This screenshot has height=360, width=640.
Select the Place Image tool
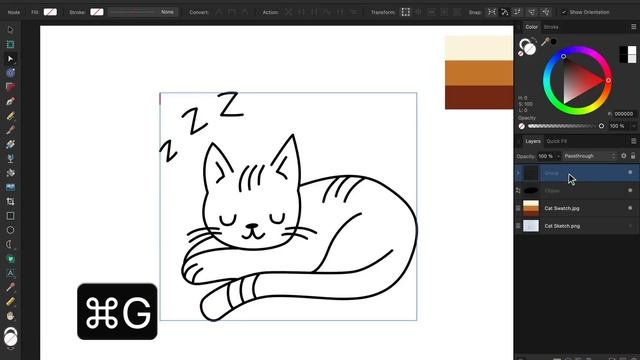click(11, 187)
